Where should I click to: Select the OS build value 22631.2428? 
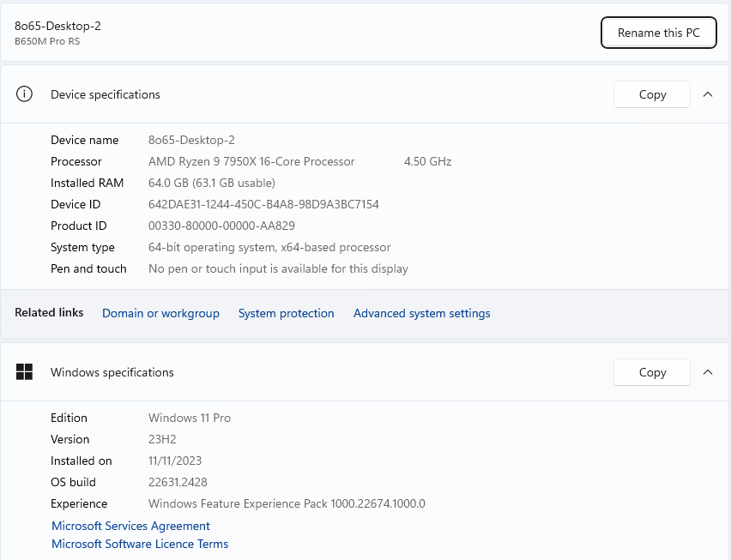[x=178, y=482]
